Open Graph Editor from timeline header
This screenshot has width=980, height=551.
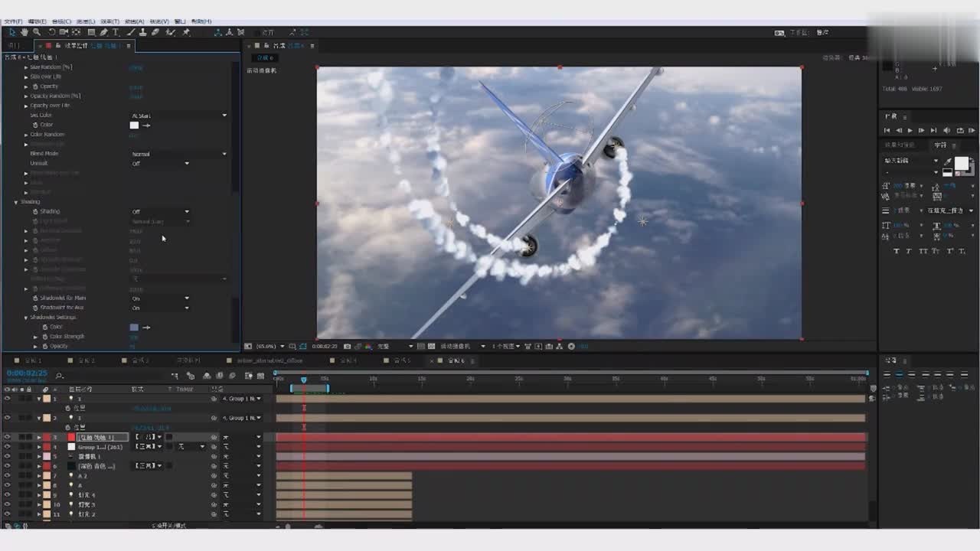(x=260, y=376)
